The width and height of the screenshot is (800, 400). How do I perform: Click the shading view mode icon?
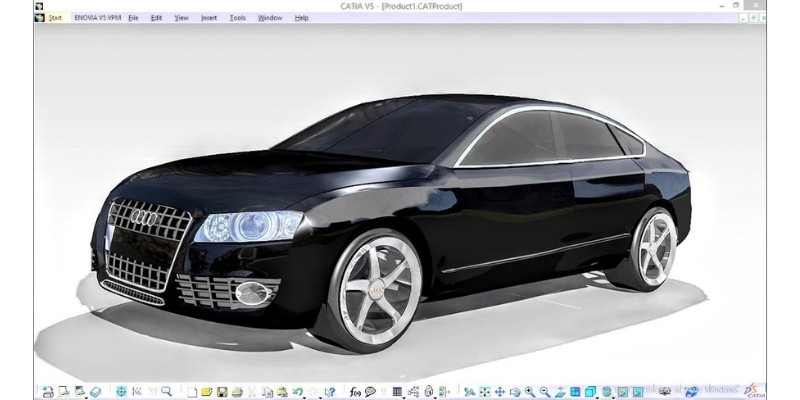pyautogui.click(x=606, y=392)
